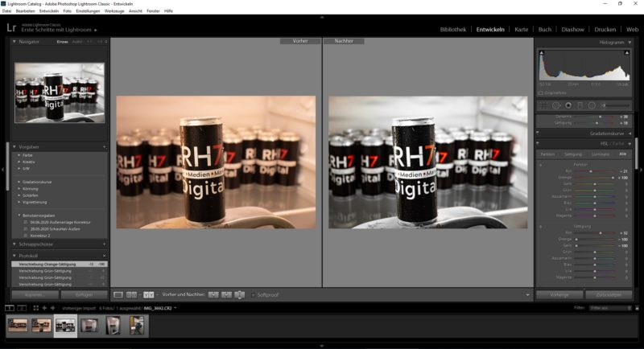Viewport: 644px width, 349px height.
Task: Switch to Loupe view icon in toolbar
Action: tap(118, 295)
